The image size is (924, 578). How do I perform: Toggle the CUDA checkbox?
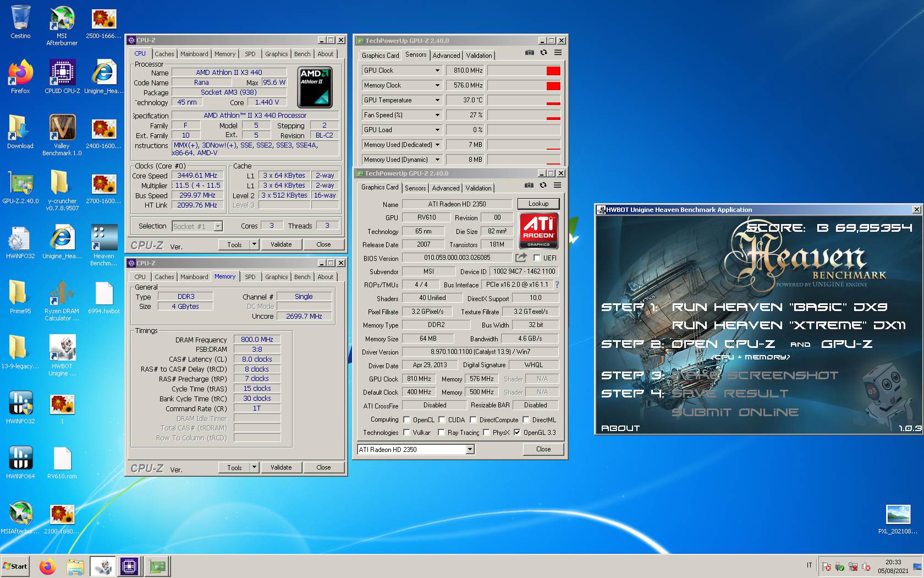click(x=442, y=419)
